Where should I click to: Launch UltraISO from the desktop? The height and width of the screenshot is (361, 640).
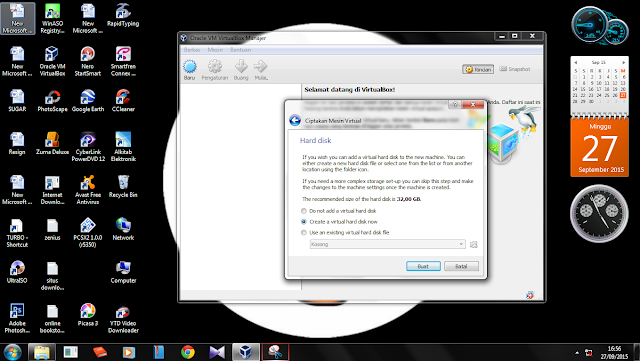pyautogui.click(x=17, y=272)
